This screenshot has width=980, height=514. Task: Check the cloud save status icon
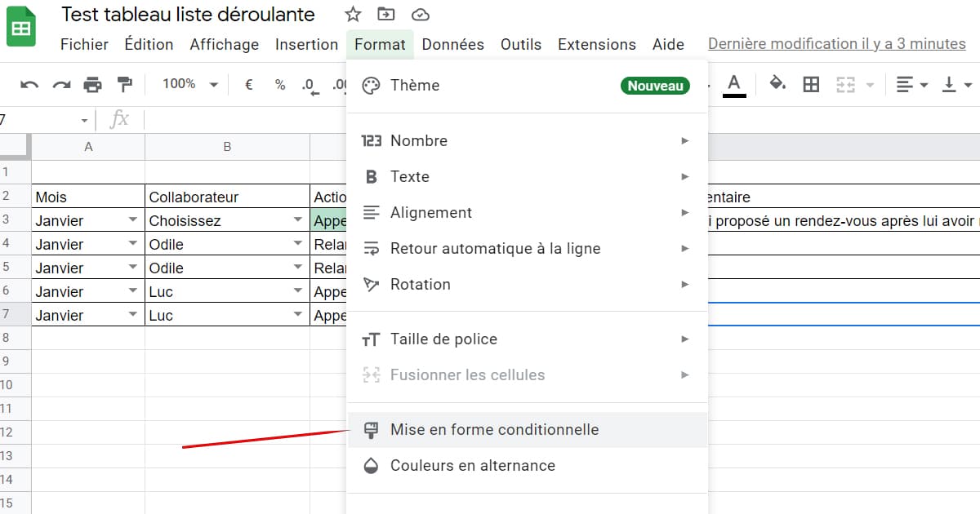pyautogui.click(x=420, y=14)
